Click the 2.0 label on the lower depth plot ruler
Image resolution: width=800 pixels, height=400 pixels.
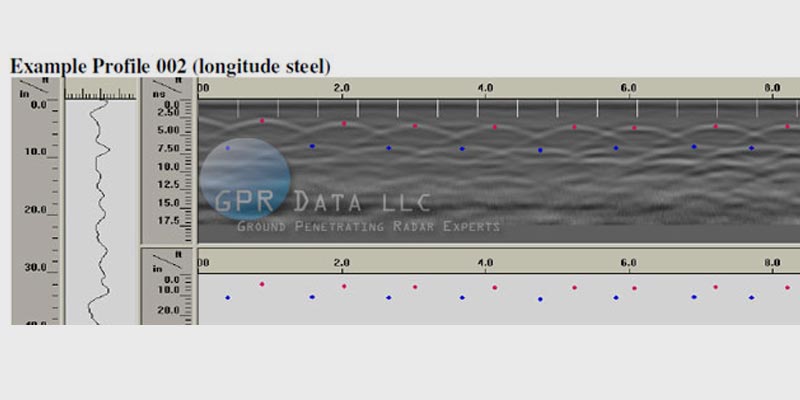click(341, 263)
